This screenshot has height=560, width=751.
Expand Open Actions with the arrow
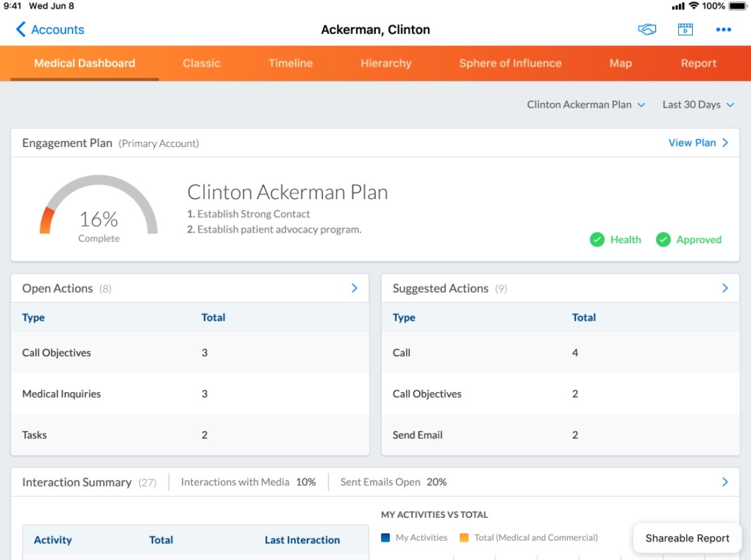coord(354,288)
